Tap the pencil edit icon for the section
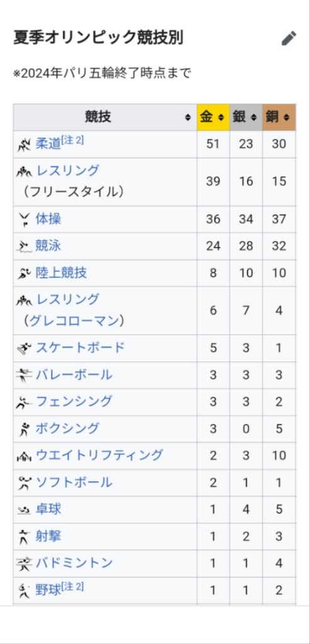The image size is (310, 644). (289, 38)
